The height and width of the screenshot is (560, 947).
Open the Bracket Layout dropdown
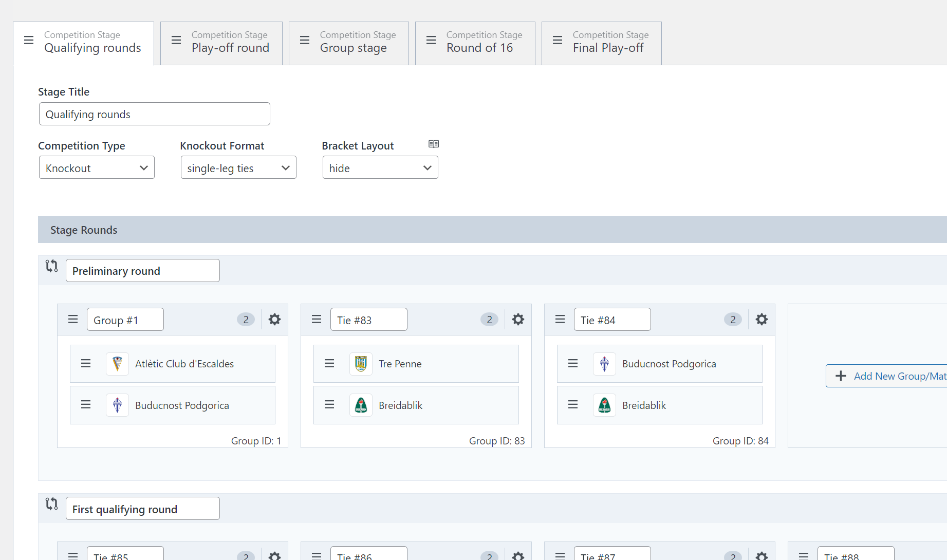[x=380, y=167]
